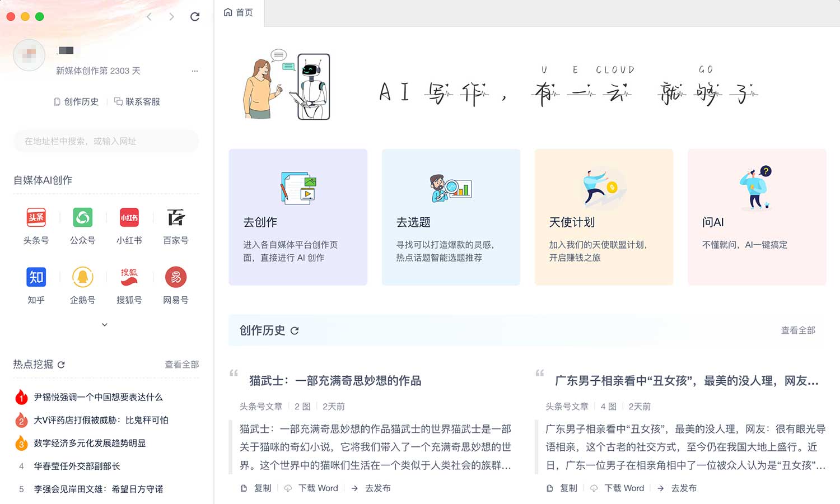Open the 头条号 platform icon
The image size is (840, 504).
point(36,218)
